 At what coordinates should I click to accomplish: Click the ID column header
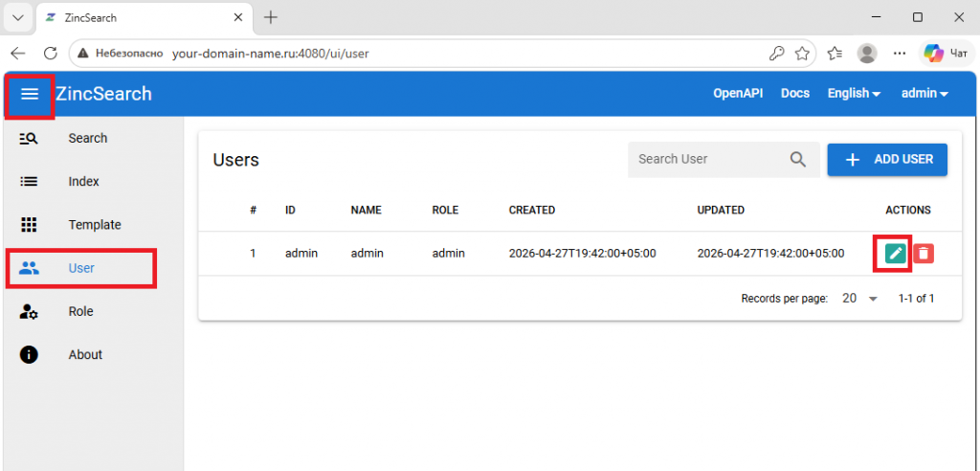290,211
